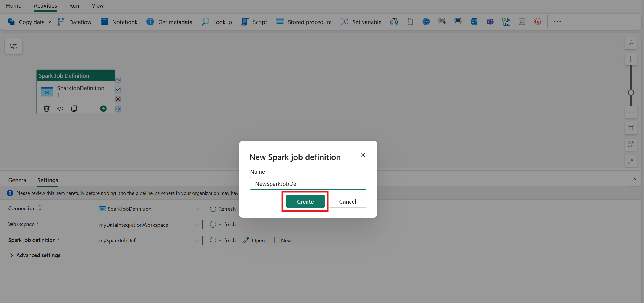The image size is (644, 303).
Task: Click canvas search magnifier icon
Action: point(631,43)
